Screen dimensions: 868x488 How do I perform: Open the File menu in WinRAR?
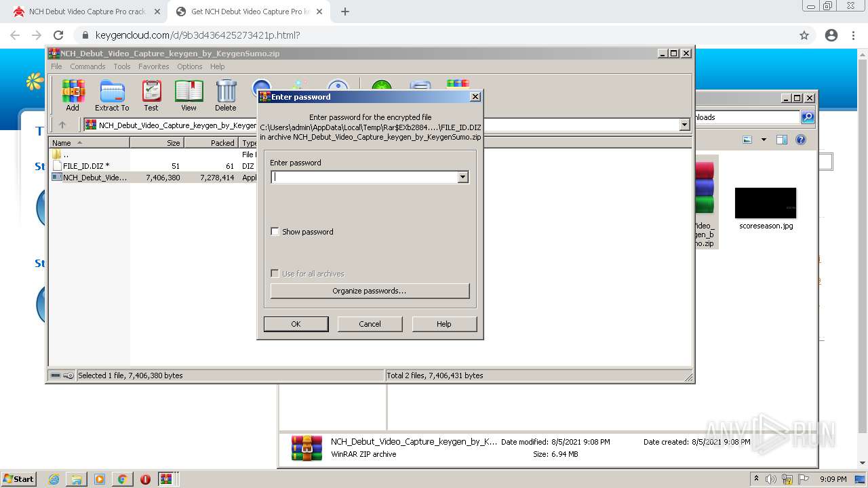tap(56, 66)
